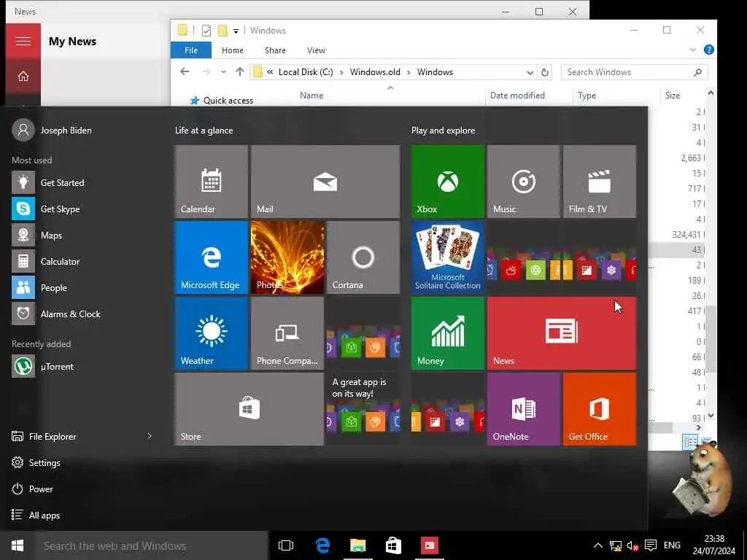Open address bar history dropdown
This screenshot has width=747, height=560.
(530, 72)
